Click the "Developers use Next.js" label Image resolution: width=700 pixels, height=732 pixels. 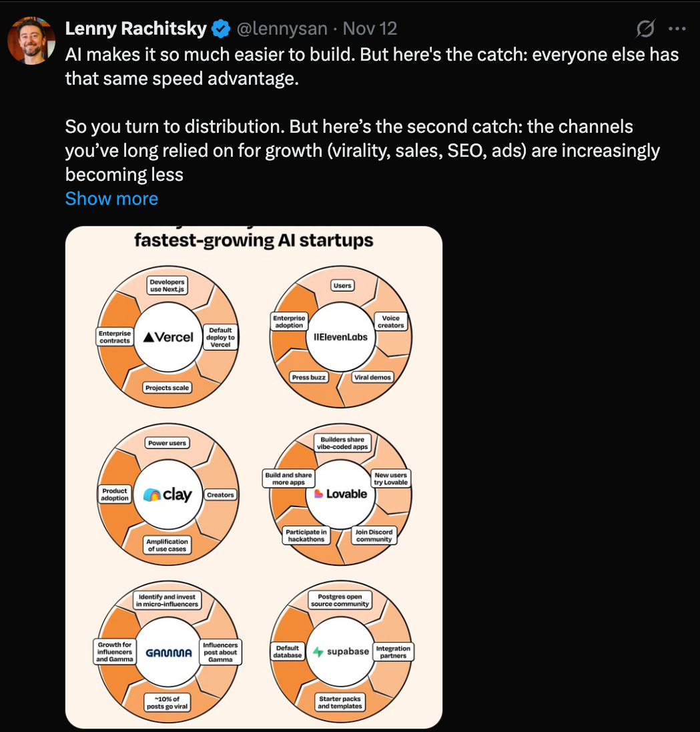coord(167,286)
